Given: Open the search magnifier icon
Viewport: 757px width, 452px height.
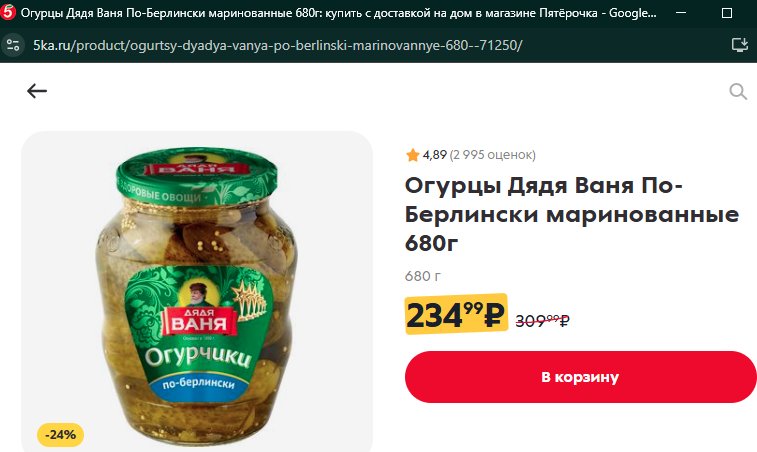Looking at the screenshot, I should point(738,91).
